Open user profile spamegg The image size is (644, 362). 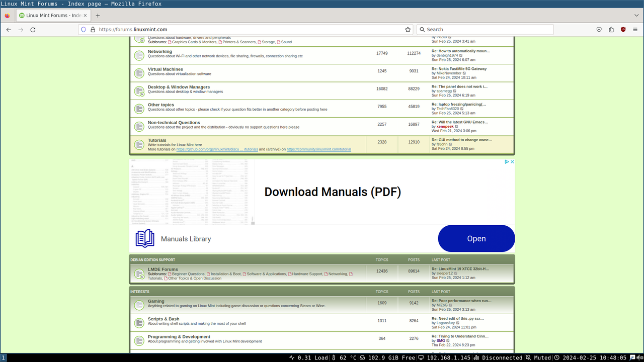pyautogui.click(x=444, y=91)
